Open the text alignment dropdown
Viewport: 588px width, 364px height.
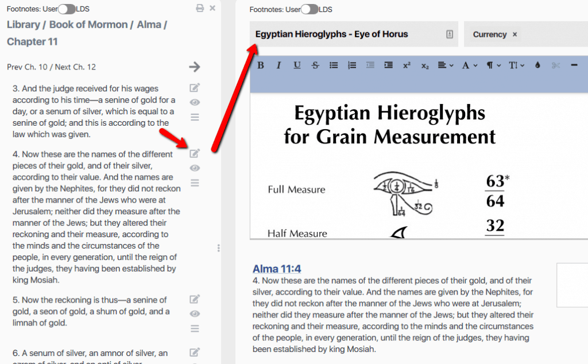445,65
